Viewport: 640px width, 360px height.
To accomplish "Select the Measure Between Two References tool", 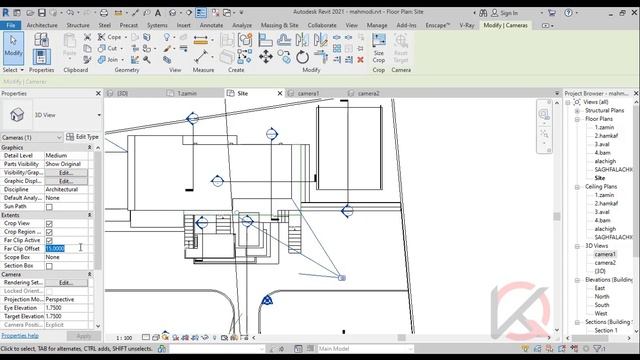I will click(x=201, y=57).
